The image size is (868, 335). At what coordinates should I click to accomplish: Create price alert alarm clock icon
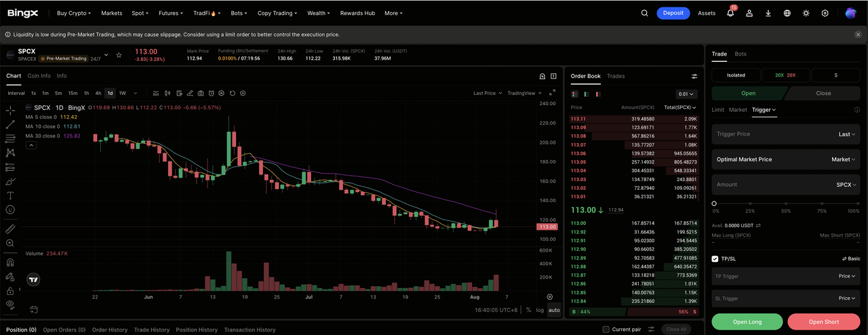click(212, 93)
